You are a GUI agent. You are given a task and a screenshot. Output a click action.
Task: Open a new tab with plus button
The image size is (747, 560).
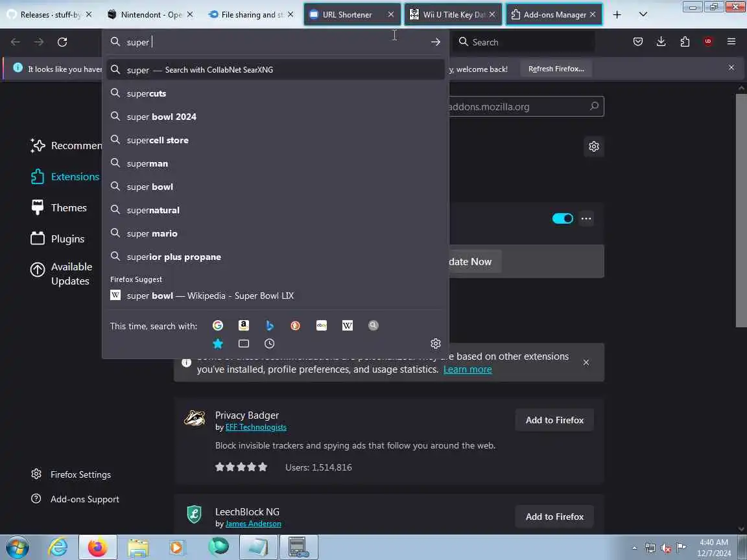[617, 15]
